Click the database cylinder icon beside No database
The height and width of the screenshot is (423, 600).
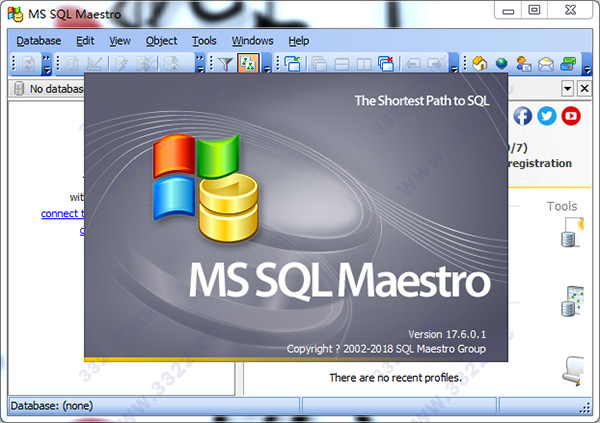(x=19, y=88)
